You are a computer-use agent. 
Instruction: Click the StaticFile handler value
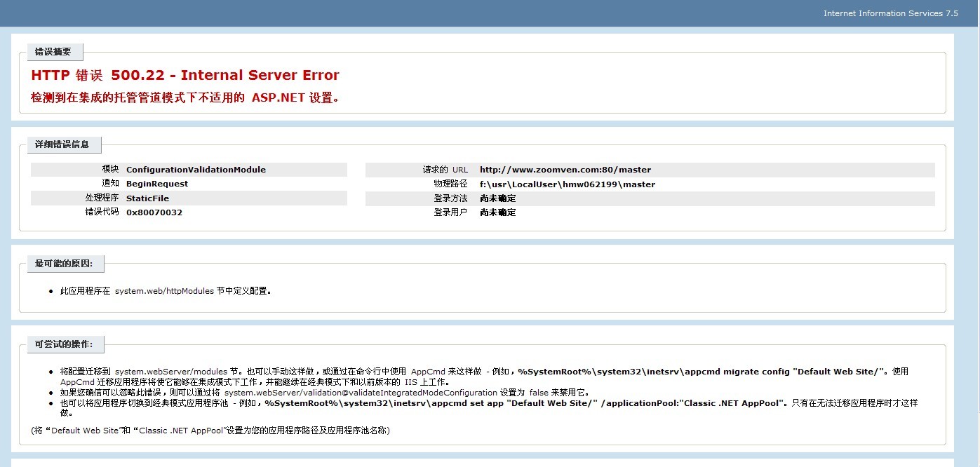[147, 198]
